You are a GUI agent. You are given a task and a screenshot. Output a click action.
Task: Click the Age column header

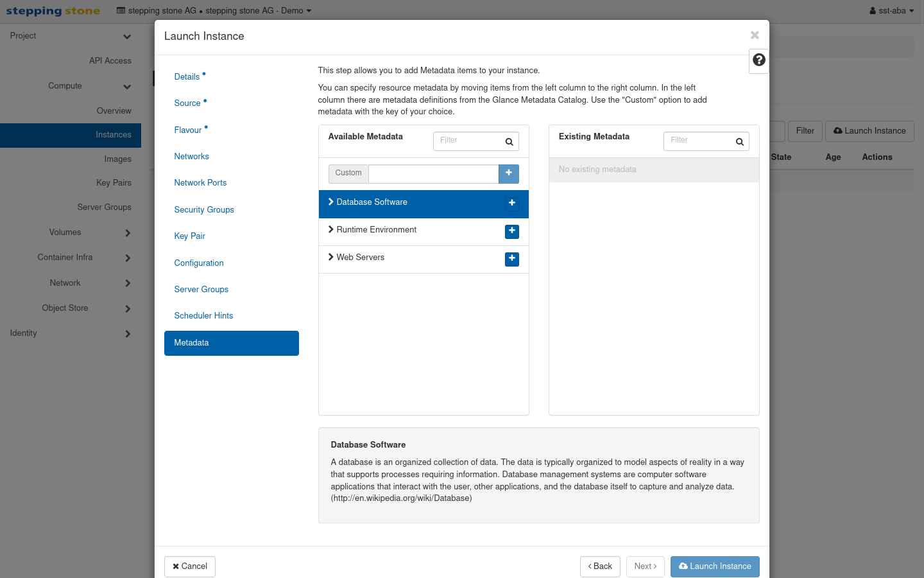point(833,157)
